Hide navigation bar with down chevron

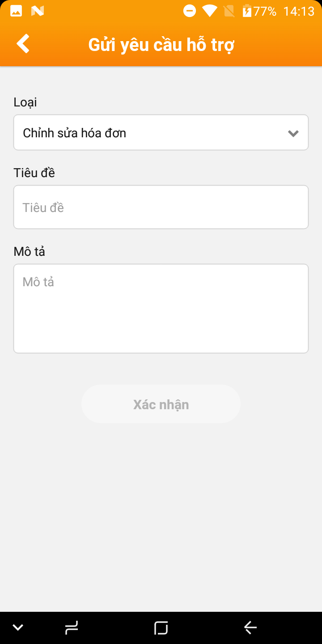coord(18,627)
